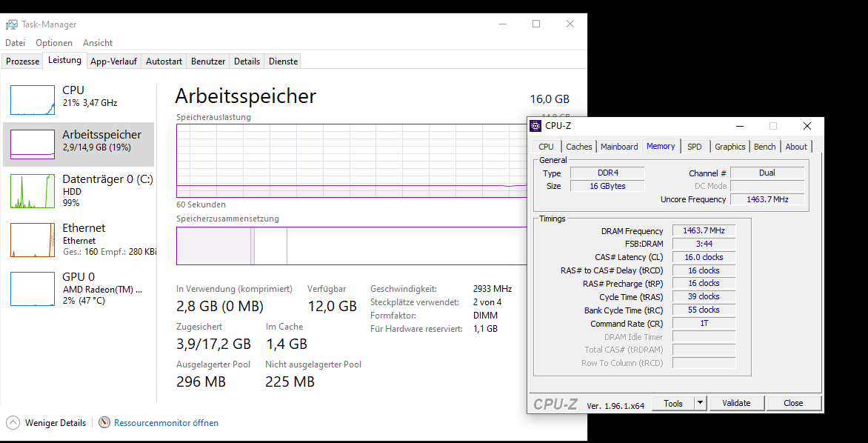Screen dimensions: 868x443
Task: Open the GPU 0 sidebar entry
Action: pyautogui.click(x=79, y=288)
